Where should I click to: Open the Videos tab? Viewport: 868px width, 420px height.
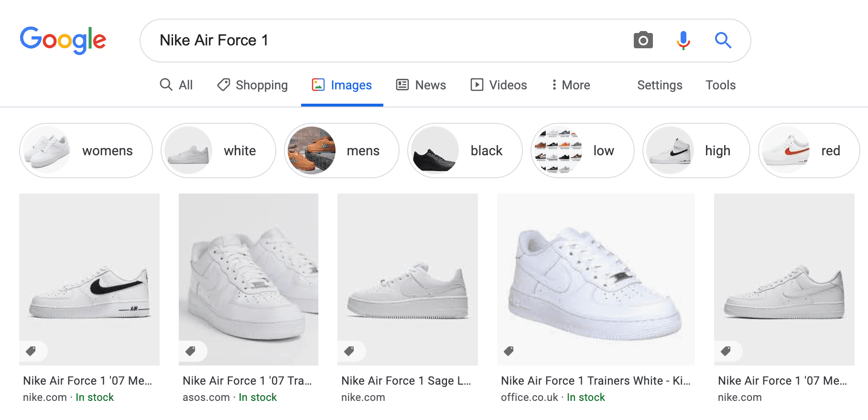pyautogui.click(x=499, y=85)
